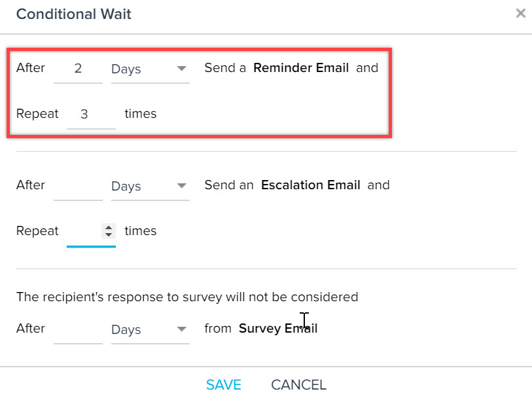Focus the Reminder Repeat times field showing 3
This screenshot has height=404, width=532.
coord(90,114)
